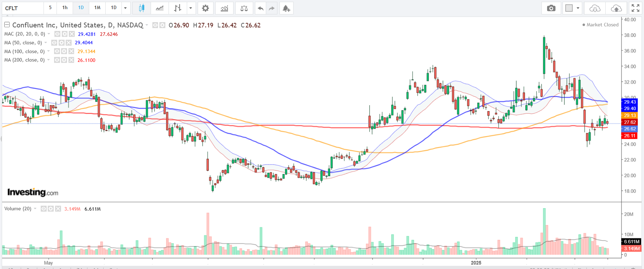Click the MA 100 value 29.1344
Screen dimensions: 644x269
click(x=86, y=51)
